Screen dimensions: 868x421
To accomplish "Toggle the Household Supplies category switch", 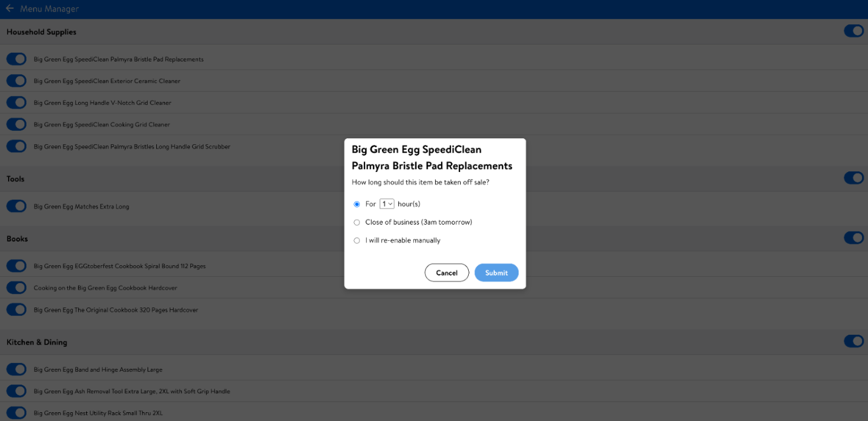I will pos(854,31).
